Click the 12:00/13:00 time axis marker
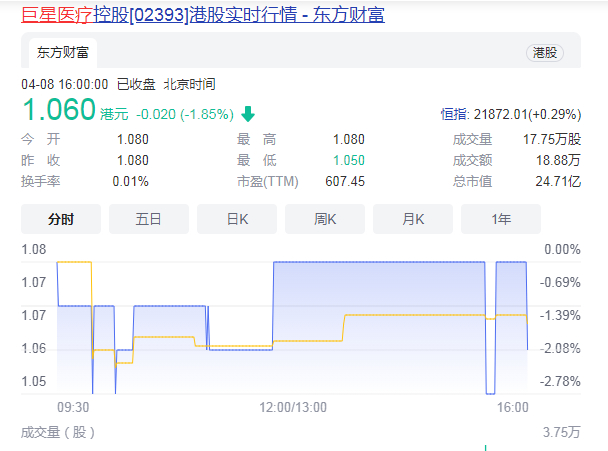Viewport: 608px width, 451px height. click(293, 407)
